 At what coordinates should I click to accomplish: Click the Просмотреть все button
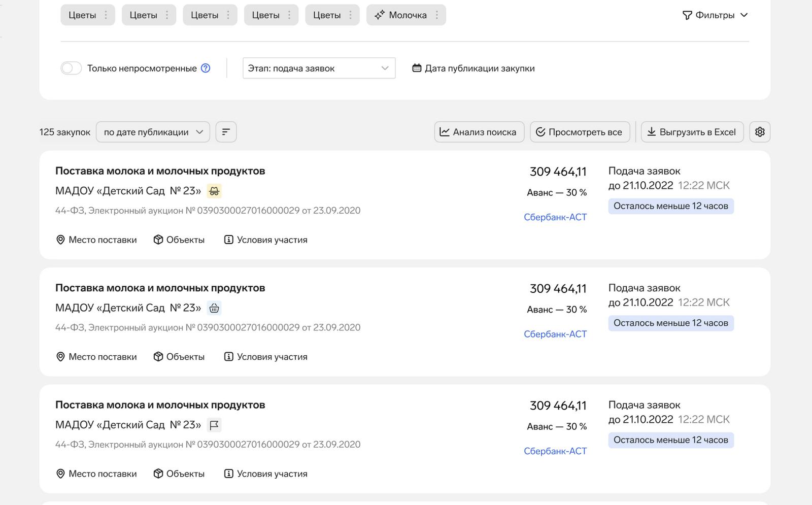pyautogui.click(x=580, y=132)
